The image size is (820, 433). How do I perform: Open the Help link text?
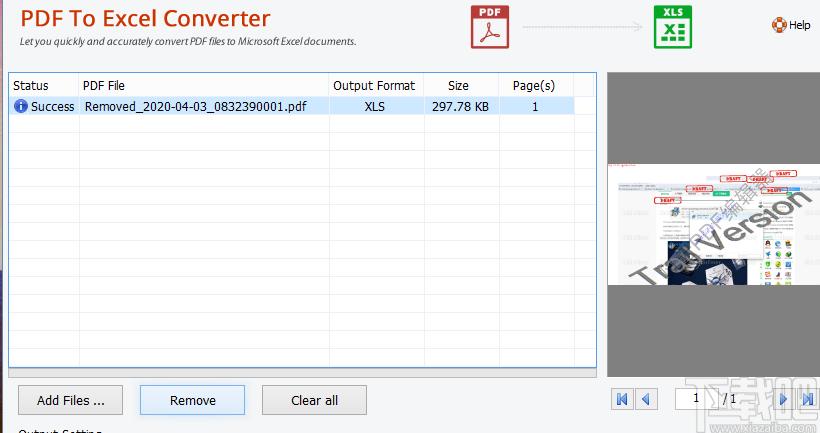click(800, 25)
